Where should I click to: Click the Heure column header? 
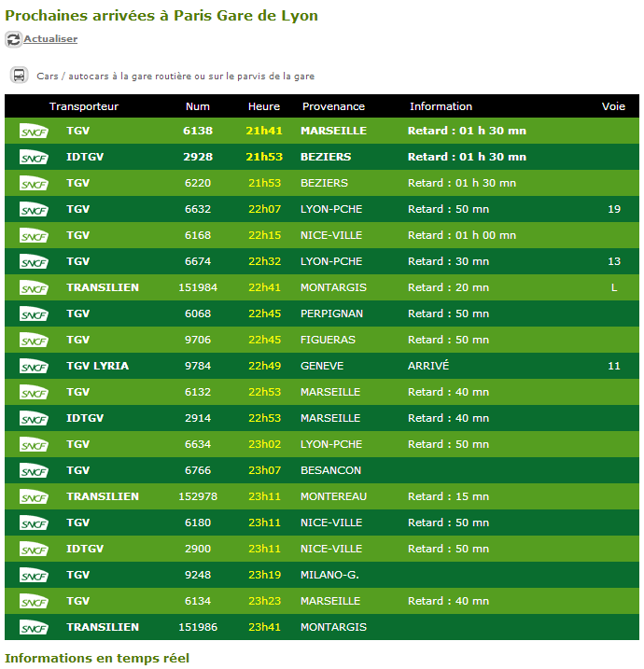pos(264,106)
